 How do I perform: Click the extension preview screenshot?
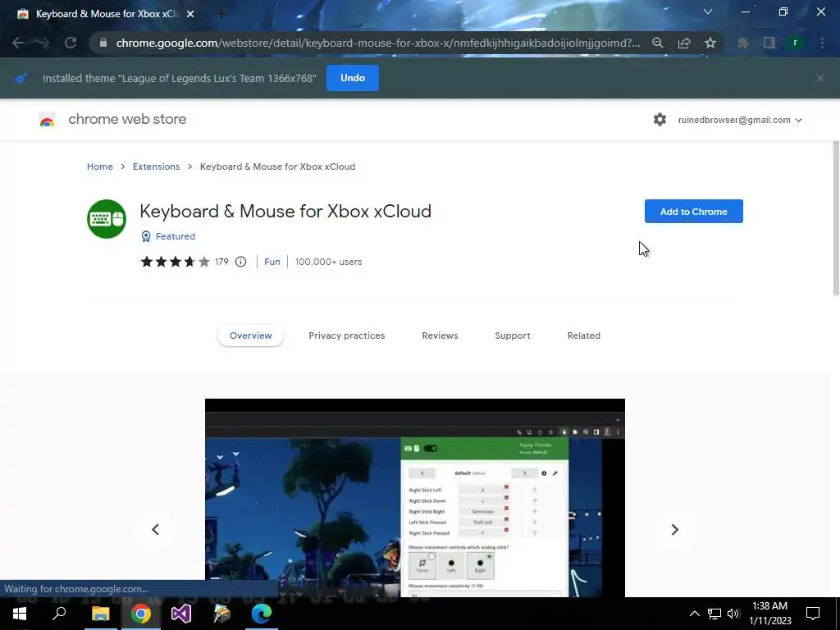[x=414, y=498]
